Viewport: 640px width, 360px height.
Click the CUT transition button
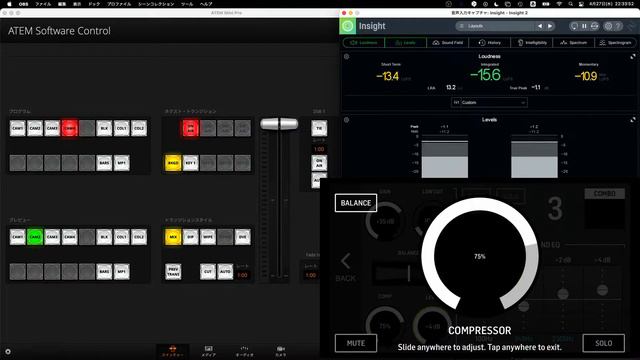[208, 271]
